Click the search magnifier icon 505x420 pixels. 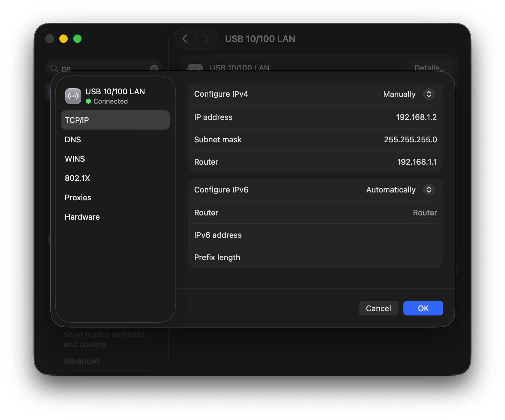(x=54, y=68)
